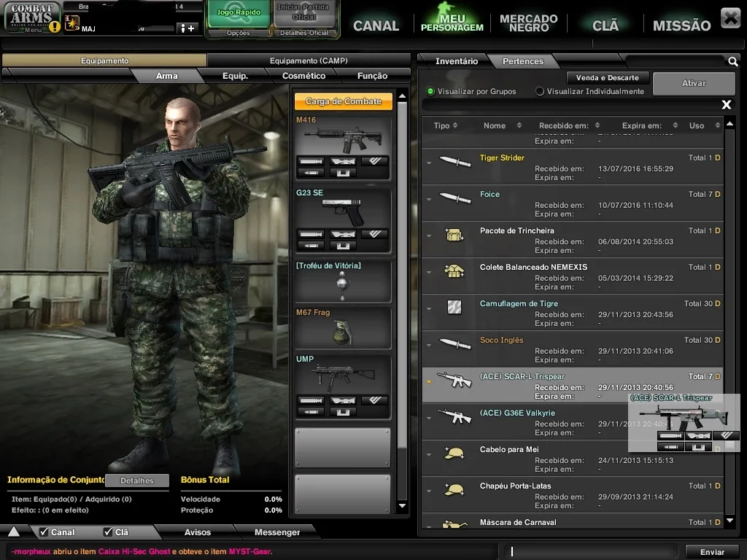Select the G23 SE pistol slot

click(343, 220)
